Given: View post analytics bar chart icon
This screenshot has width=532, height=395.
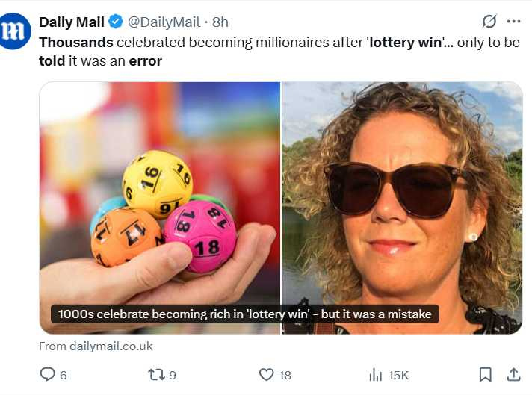Looking at the screenshot, I should [376, 374].
